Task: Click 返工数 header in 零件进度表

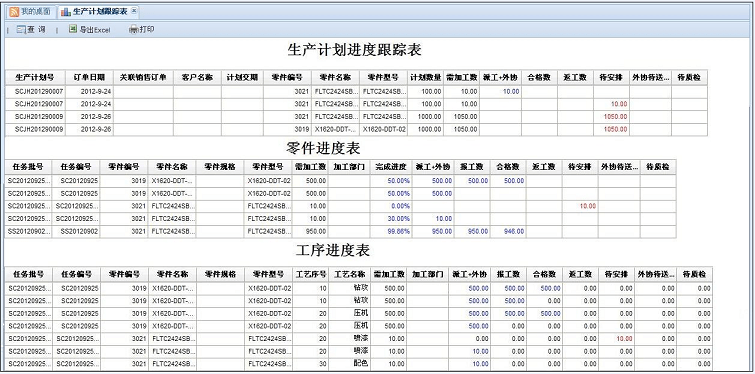Action: click(544, 167)
